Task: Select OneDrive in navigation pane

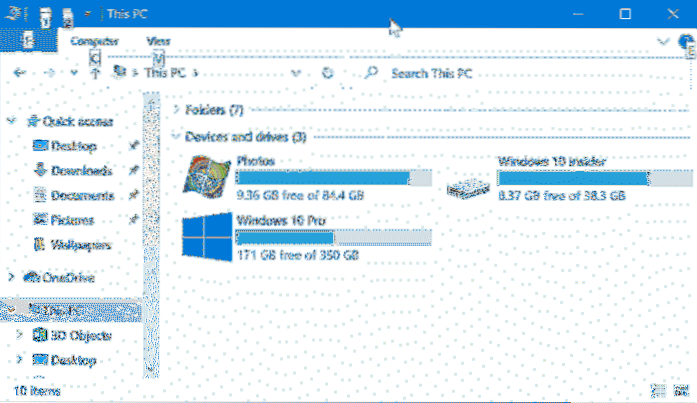Action: 68,278
